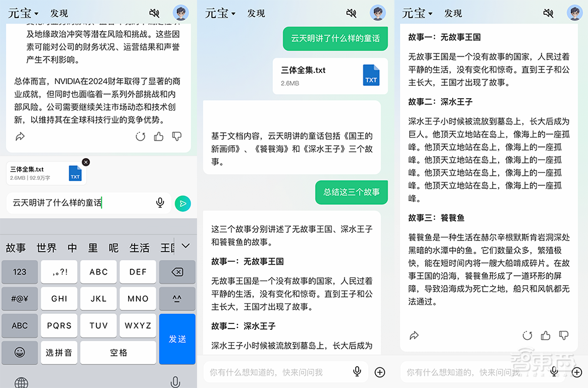
Task: Mute the voice playback speaker icon
Action: pos(154,12)
